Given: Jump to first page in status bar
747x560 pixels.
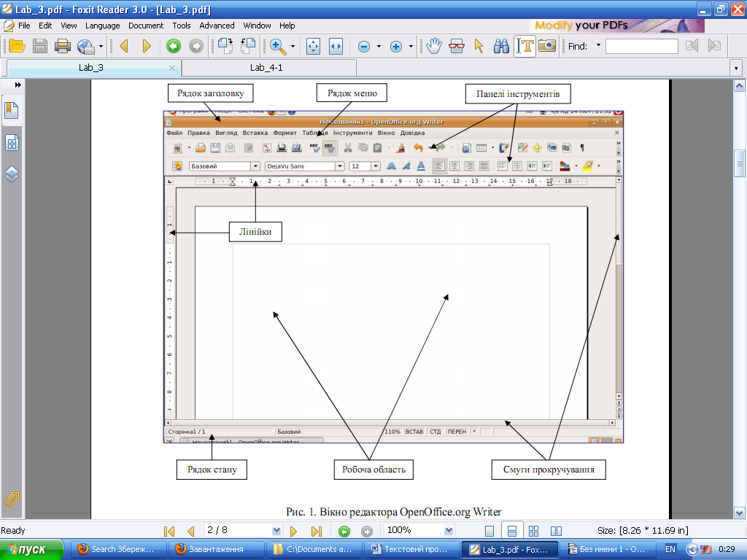Looking at the screenshot, I should pos(169,531).
